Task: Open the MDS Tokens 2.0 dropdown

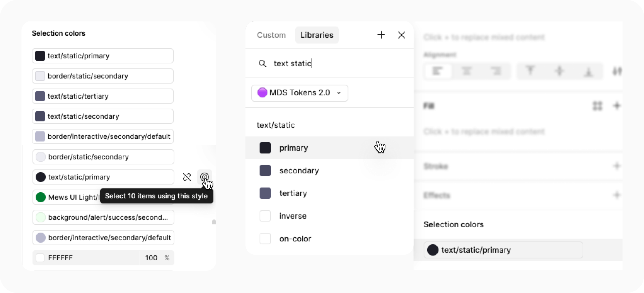Action: click(299, 93)
